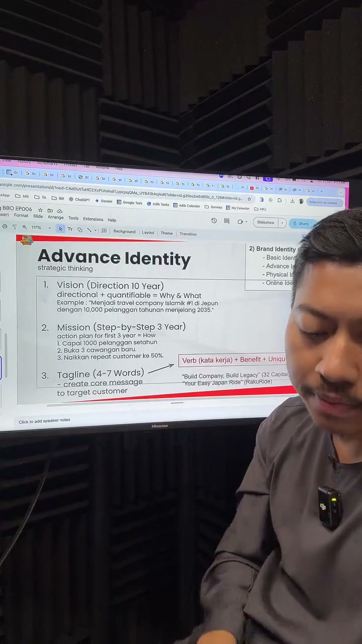Click Chrome profile avatar
This screenshot has height=644, width=362.
301,201
